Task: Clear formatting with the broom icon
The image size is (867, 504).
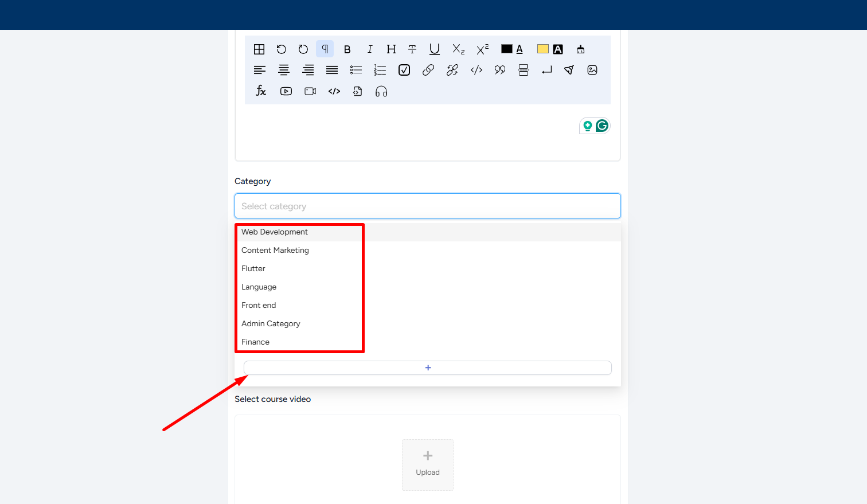Action: pyautogui.click(x=580, y=49)
